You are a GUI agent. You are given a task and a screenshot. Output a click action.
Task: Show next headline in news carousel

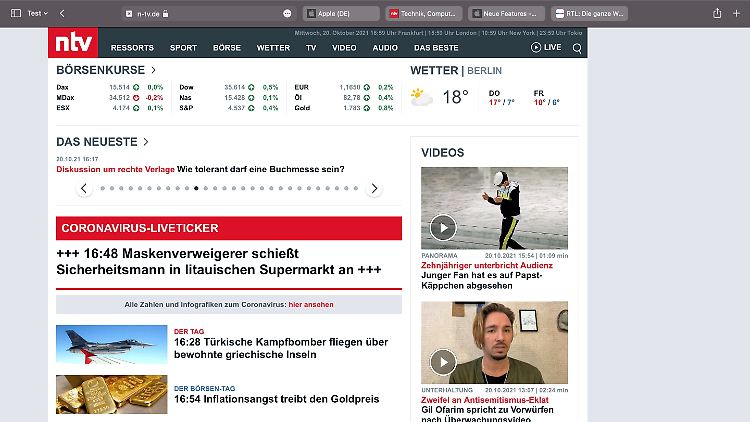pyautogui.click(x=374, y=188)
